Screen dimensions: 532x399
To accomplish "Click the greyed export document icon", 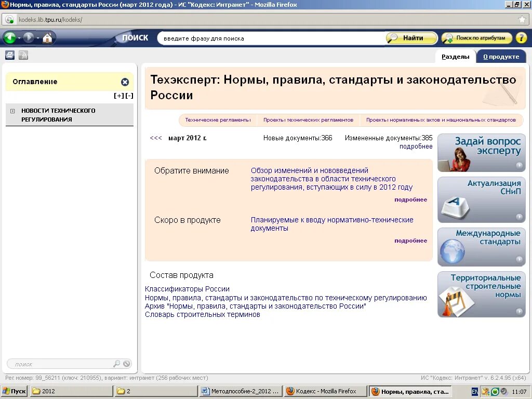I will pyautogui.click(x=23, y=55).
